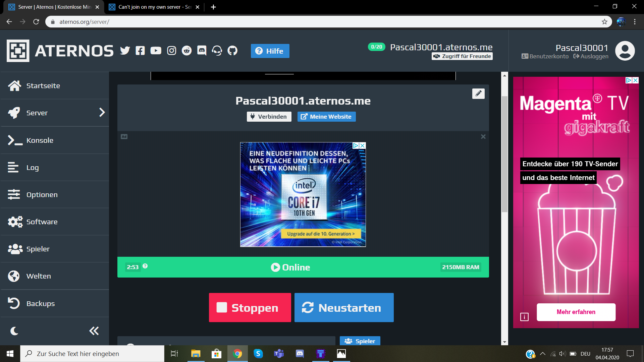Image resolution: width=644 pixels, height=362 pixels.
Task: Switch to 'Can't join on my own server' tab
Action: [x=154, y=7]
